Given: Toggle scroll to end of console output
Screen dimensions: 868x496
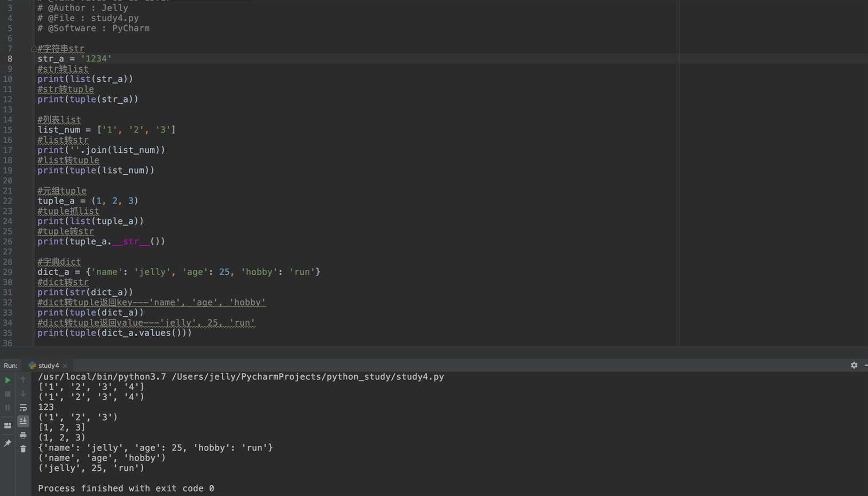Looking at the screenshot, I should tap(23, 421).
